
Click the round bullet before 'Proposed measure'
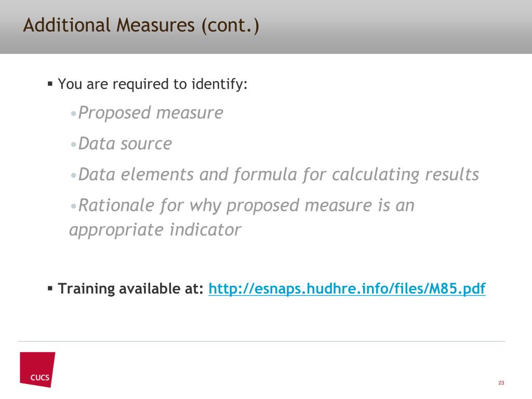tap(74, 114)
